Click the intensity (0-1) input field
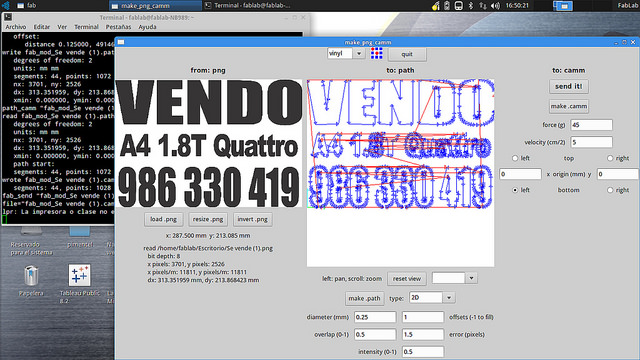 [423, 351]
